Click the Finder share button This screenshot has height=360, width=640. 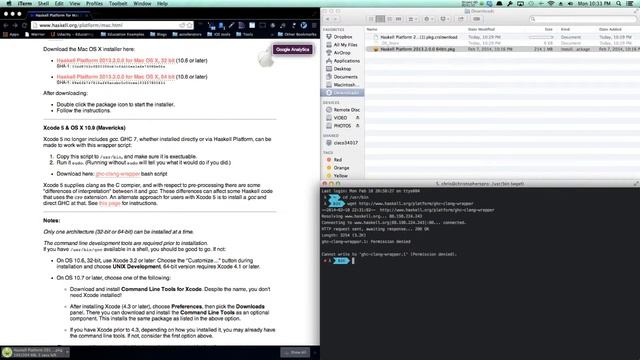tap(461, 19)
